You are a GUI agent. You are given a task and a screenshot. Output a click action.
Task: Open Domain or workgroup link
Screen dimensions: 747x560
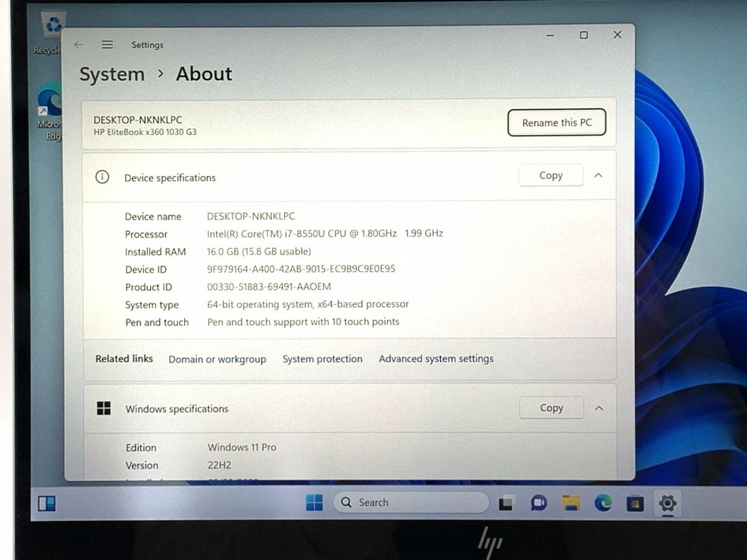pos(217,359)
